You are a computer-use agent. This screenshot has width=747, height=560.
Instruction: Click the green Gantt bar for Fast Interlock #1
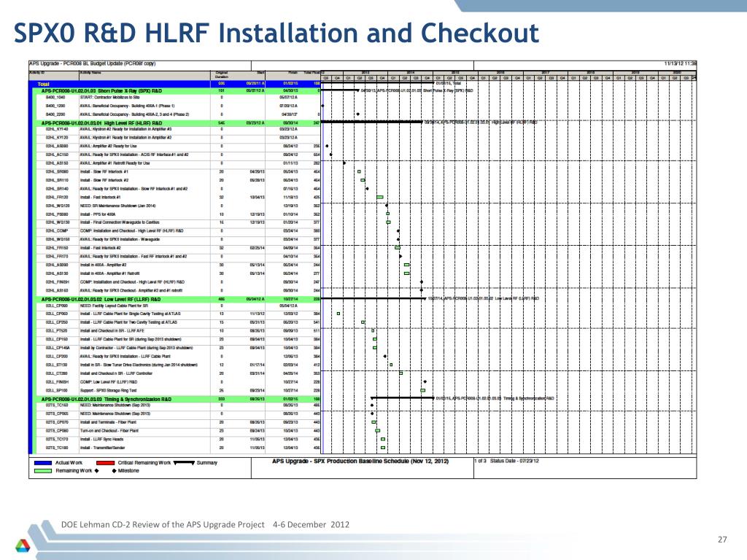pos(379,197)
